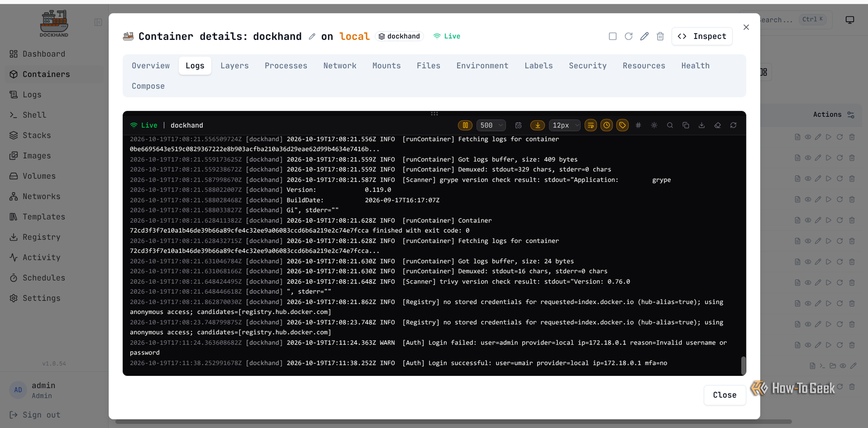View the Compose tab
This screenshot has width=868, height=428.
pos(148,86)
